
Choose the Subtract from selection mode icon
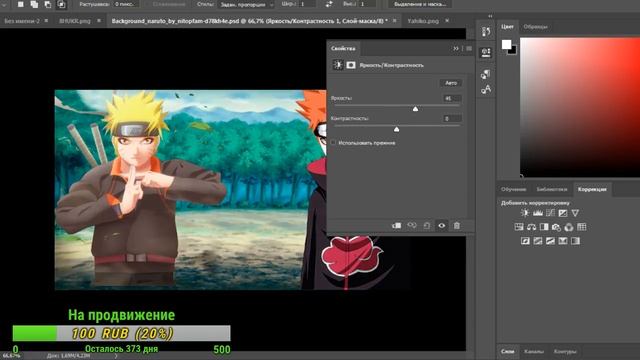point(48,4)
